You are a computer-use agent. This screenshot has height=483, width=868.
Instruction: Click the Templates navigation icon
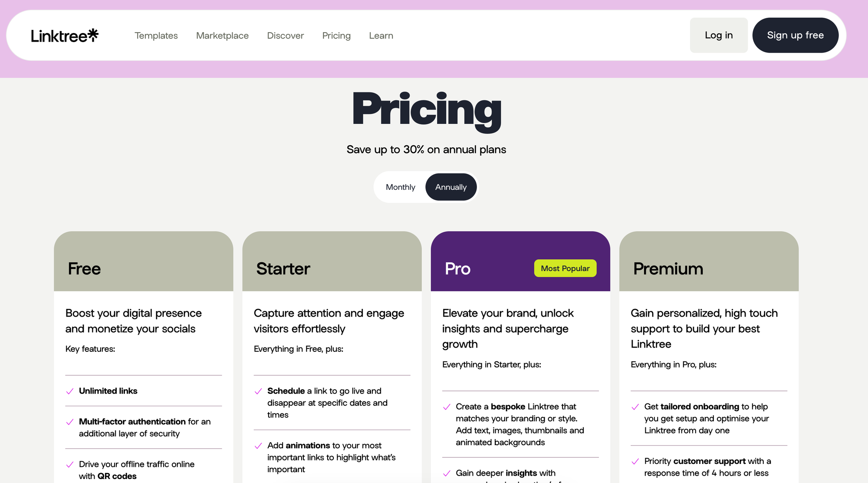[x=156, y=35]
